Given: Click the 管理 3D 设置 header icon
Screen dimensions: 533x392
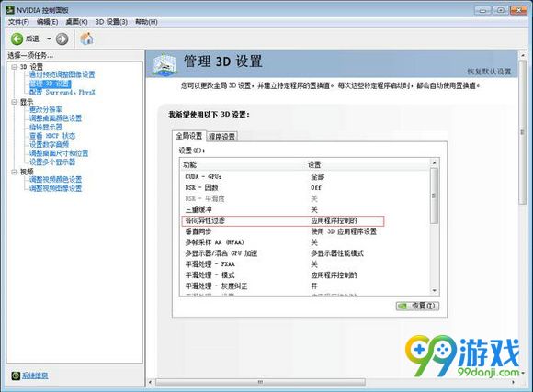Looking at the screenshot, I should coord(164,64).
